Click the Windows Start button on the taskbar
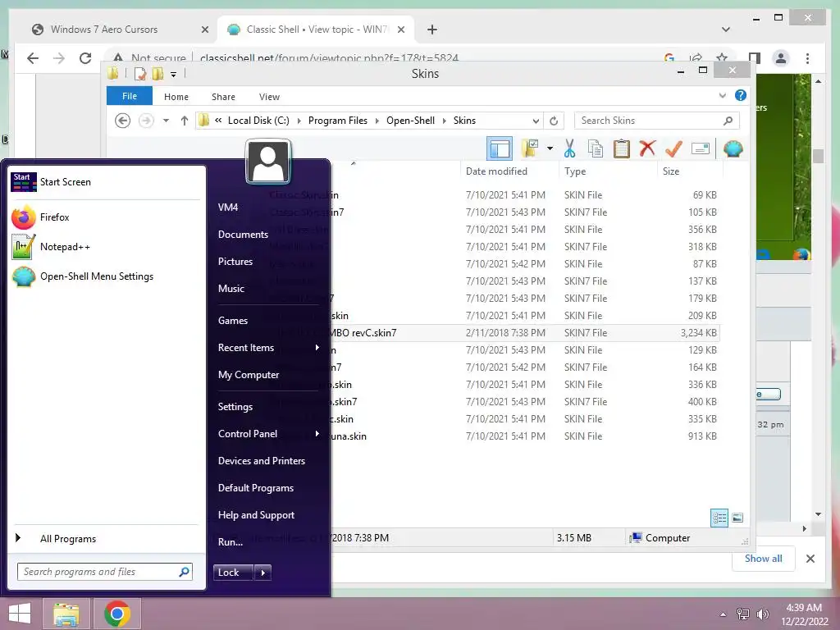Image resolution: width=840 pixels, height=630 pixels. pyautogui.click(x=21, y=614)
